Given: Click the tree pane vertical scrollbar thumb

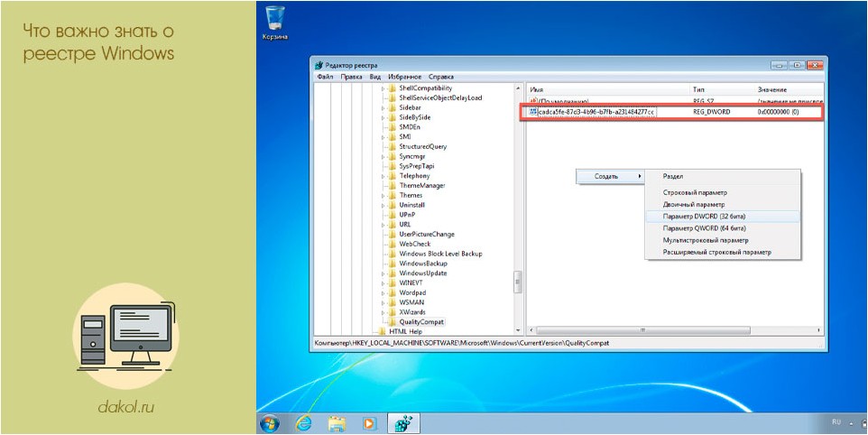Looking at the screenshot, I should [x=518, y=282].
